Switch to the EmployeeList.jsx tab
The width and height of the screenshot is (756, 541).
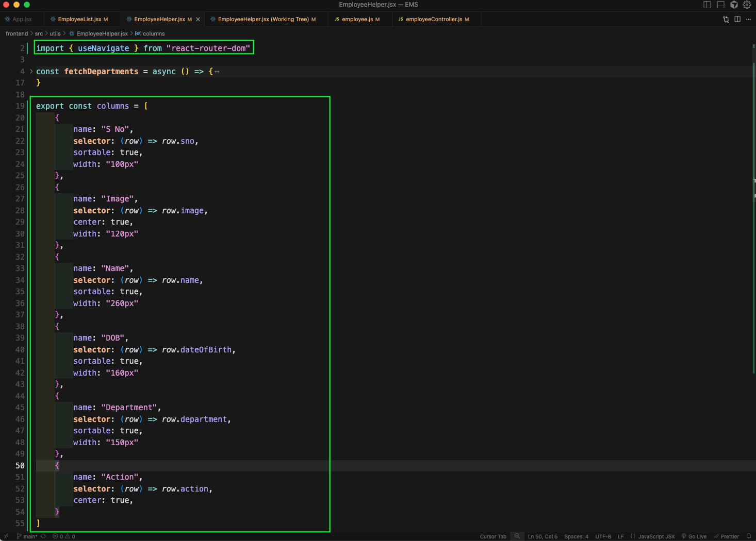click(79, 20)
